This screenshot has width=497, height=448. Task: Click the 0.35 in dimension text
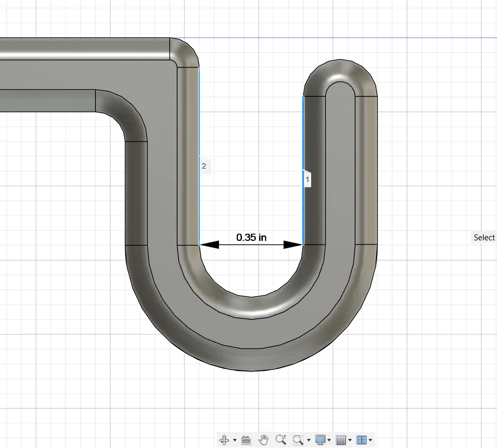251,237
